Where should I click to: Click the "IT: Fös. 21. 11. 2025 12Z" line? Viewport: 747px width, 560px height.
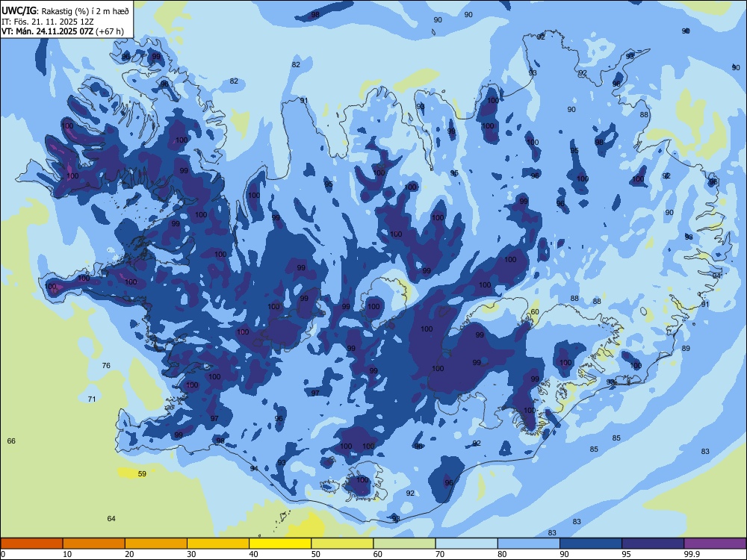(x=48, y=22)
